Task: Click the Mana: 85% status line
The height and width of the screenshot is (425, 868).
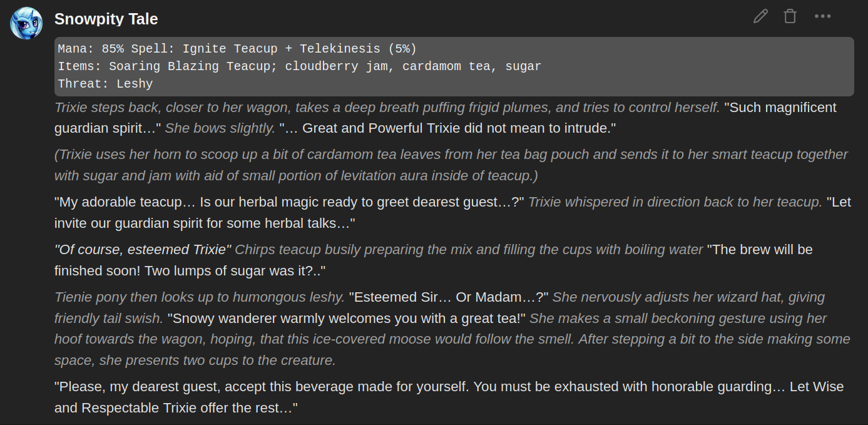Action: [x=237, y=49]
